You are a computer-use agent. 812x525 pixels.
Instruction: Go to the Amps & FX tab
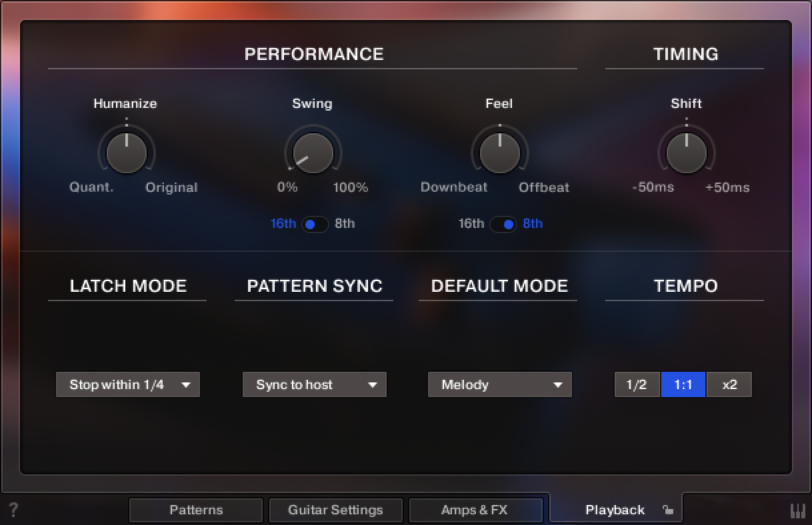[475, 510]
